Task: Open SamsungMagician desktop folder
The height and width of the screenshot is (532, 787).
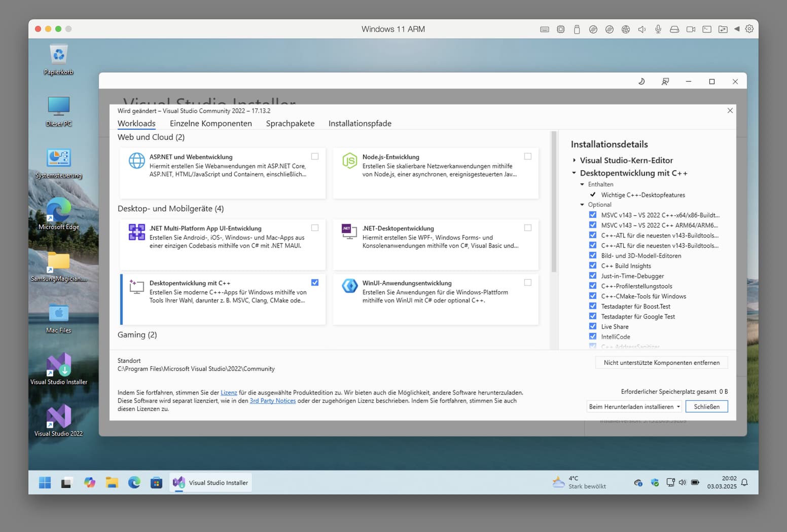Action: (59, 267)
